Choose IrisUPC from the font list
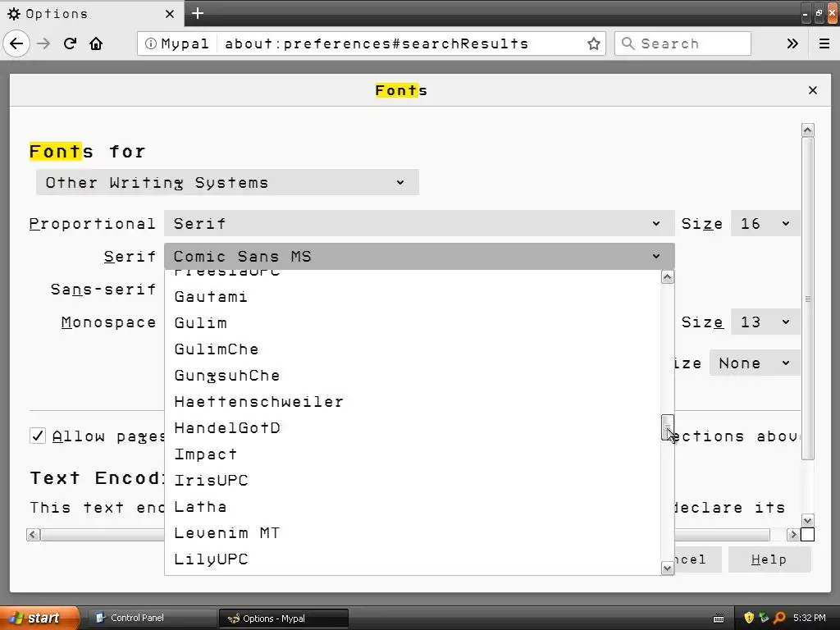Viewport: 840px width, 630px height. [x=413, y=481]
